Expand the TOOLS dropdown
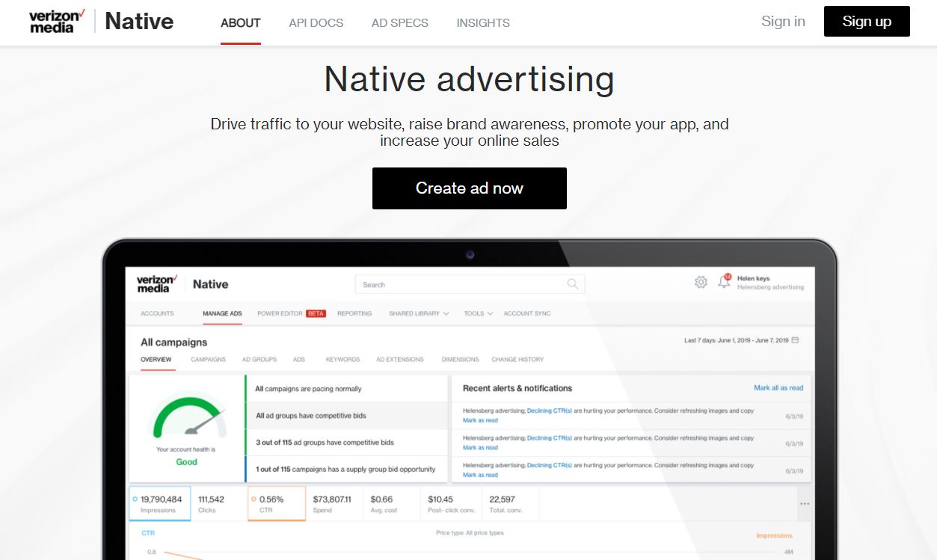937x560 pixels. [479, 313]
